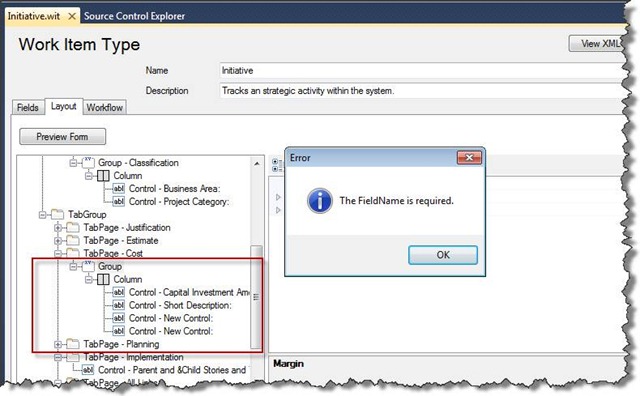Viewport: 640px width, 396px height.
Task: Collapse the TabGroup node
Action: pyautogui.click(x=42, y=215)
